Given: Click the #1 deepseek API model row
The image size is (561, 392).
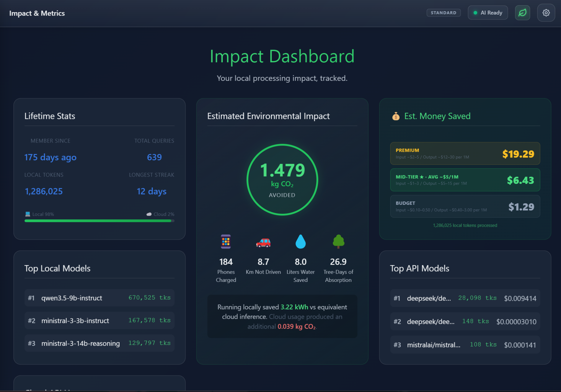Looking at the screenshot, I should click(x=465, y=298).
